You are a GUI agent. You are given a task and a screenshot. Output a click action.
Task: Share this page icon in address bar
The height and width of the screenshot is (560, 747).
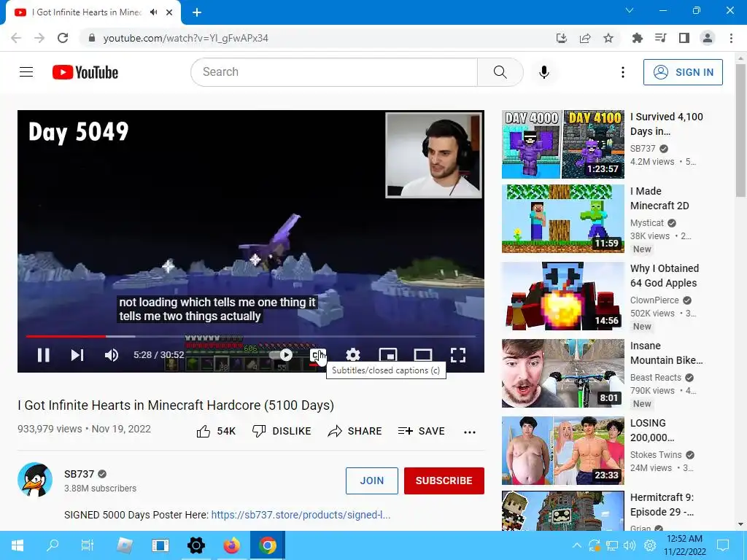[x=585, y=38]
